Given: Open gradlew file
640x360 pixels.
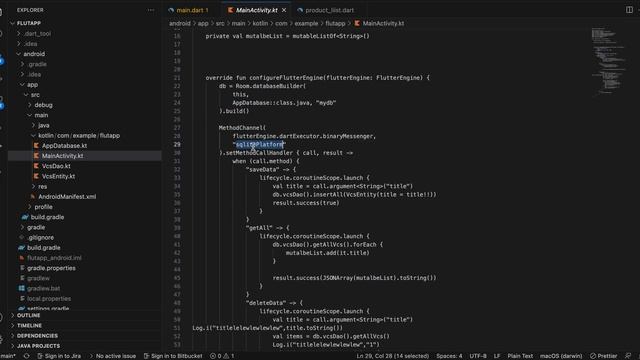Looking at the screenshot, I should click(38, 278).
